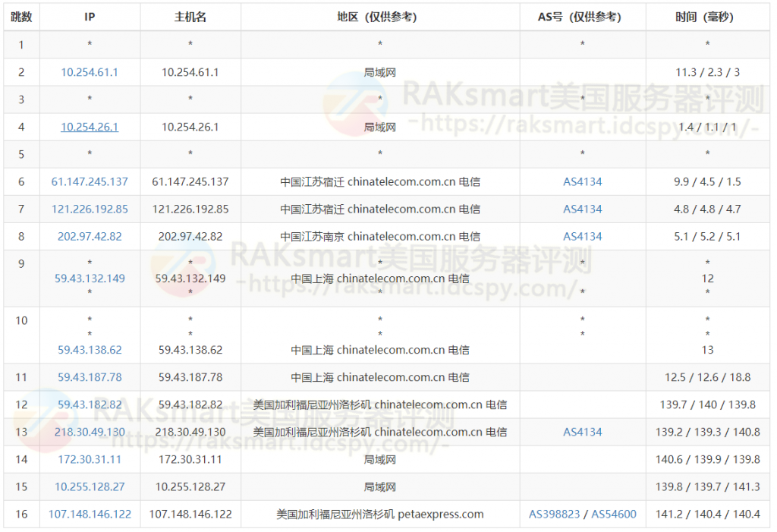Select 局域网 region cell in hop 15 row
777x532 pixels.
380,487
